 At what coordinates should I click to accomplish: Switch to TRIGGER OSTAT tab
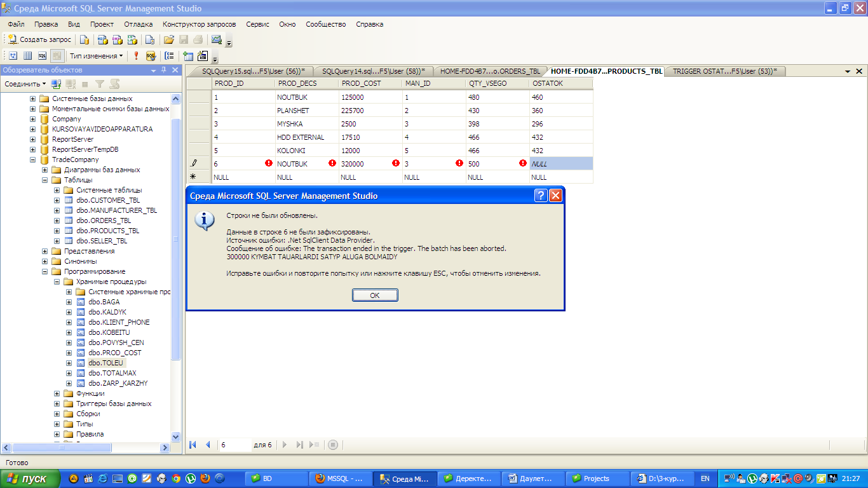pos(725,71)
